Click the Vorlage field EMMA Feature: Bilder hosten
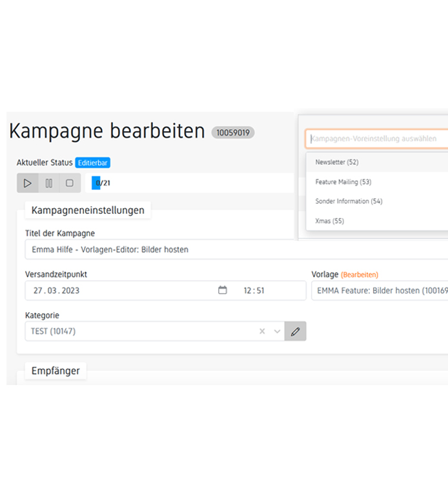Viewport: 448px width, 502px height. tap(379, 291)
